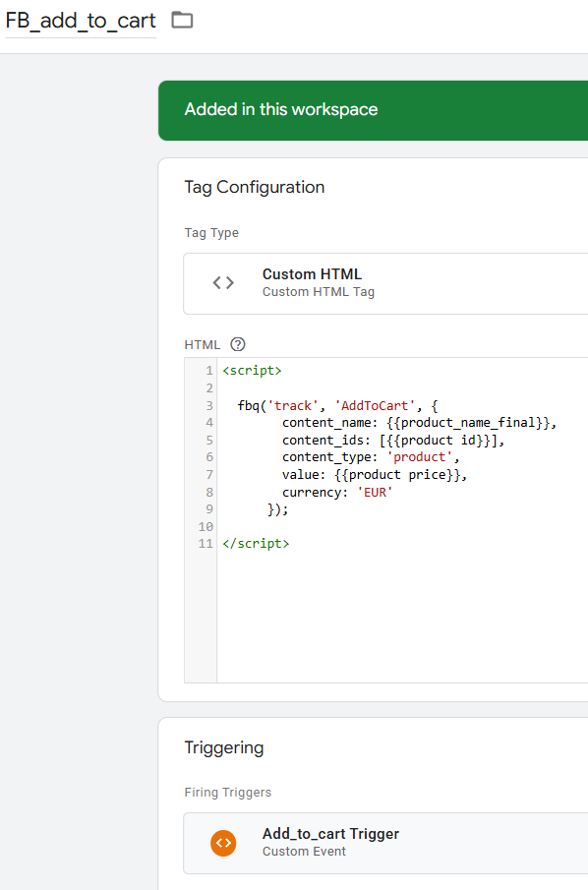Open the Add_to_cart Trigger firing trigger

[x=385, y=843]
